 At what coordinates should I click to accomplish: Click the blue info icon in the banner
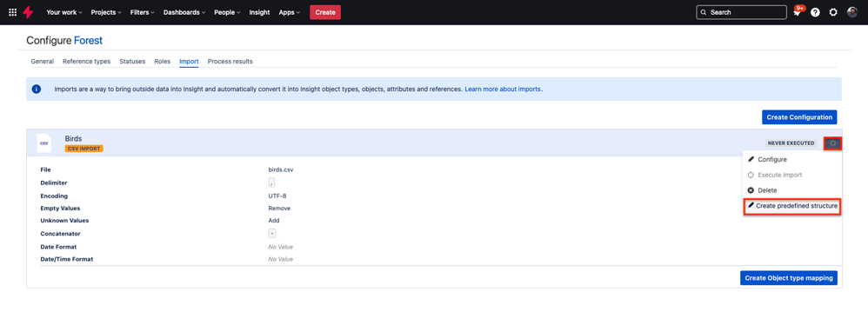coord(37,89)
